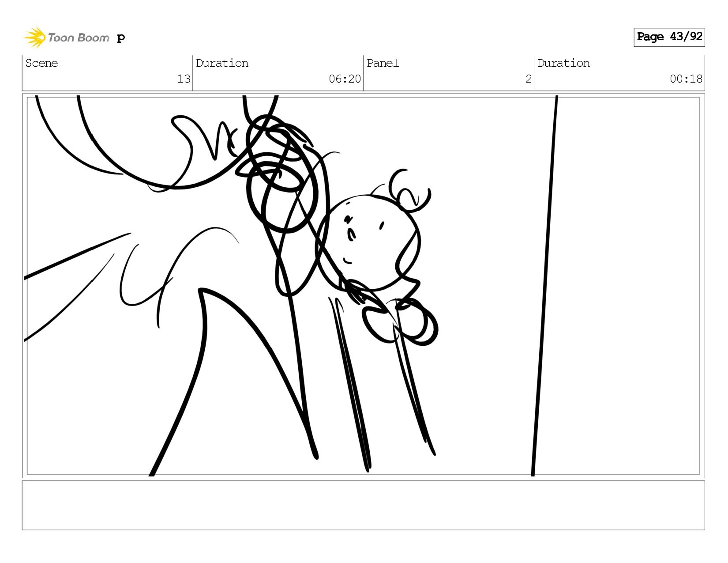Click the Toon Boom logo
Viewport: 728px width, 563px height.
pyautogui.click(x=66, y=38)
